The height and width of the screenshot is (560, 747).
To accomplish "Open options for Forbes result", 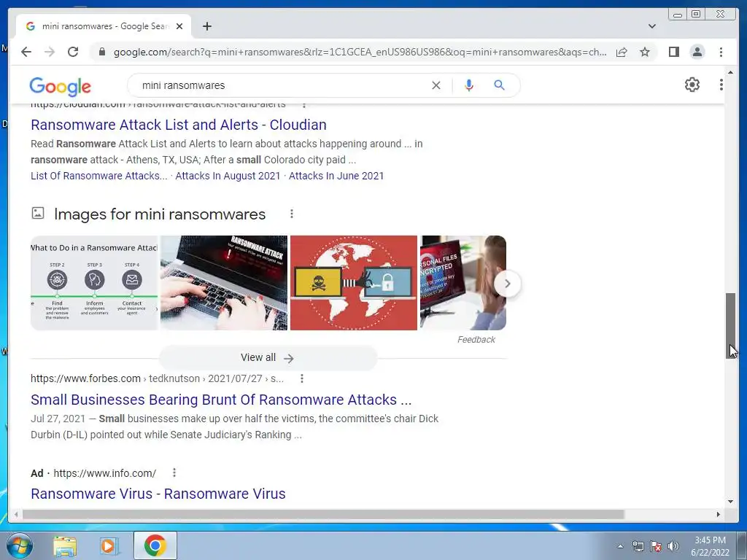I will pyautogui.click(x=301, y=378).
